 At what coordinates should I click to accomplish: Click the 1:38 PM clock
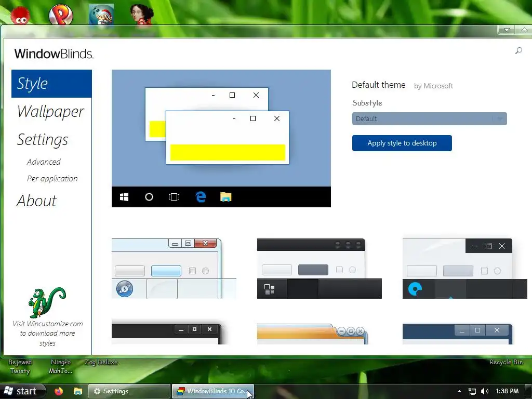[507, 391]
